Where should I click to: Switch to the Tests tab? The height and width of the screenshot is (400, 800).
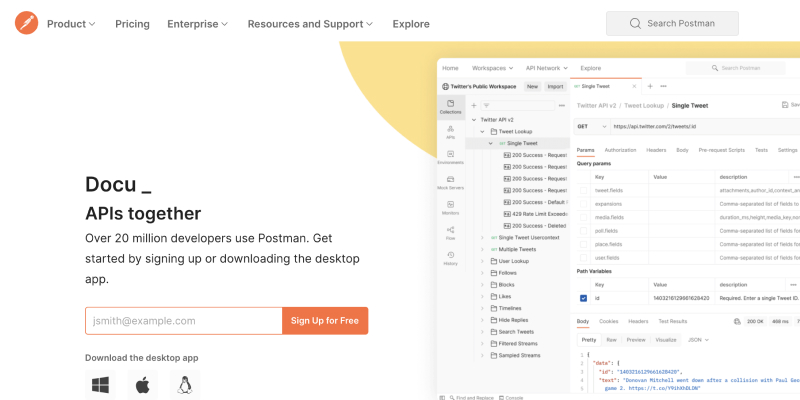click(x=761, y=150)
